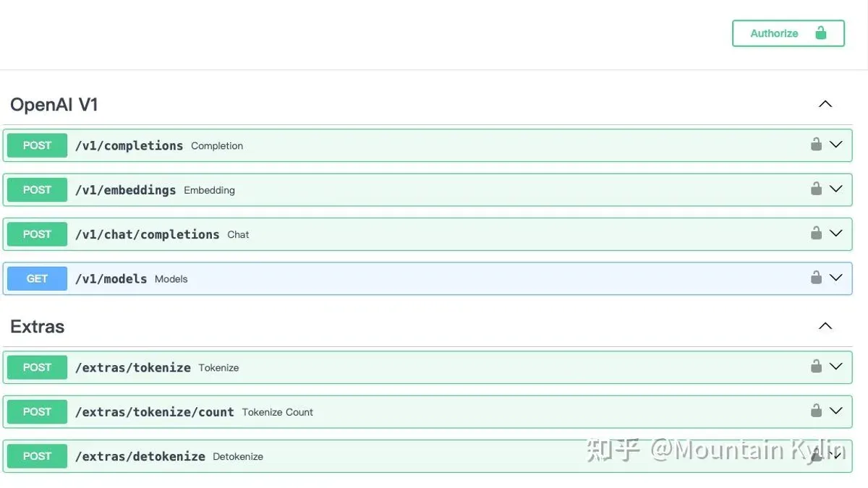
Task: Open the /v1/models path link
Action: (111, 279)
